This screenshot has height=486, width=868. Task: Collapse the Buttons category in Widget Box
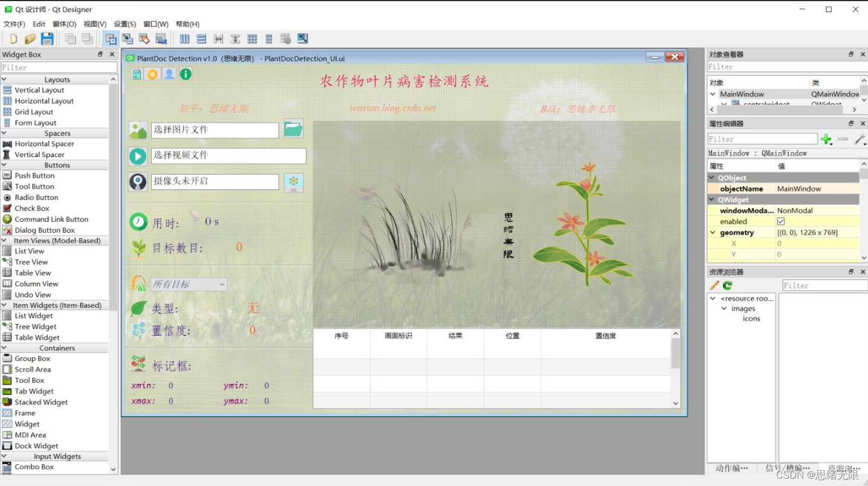4,165
